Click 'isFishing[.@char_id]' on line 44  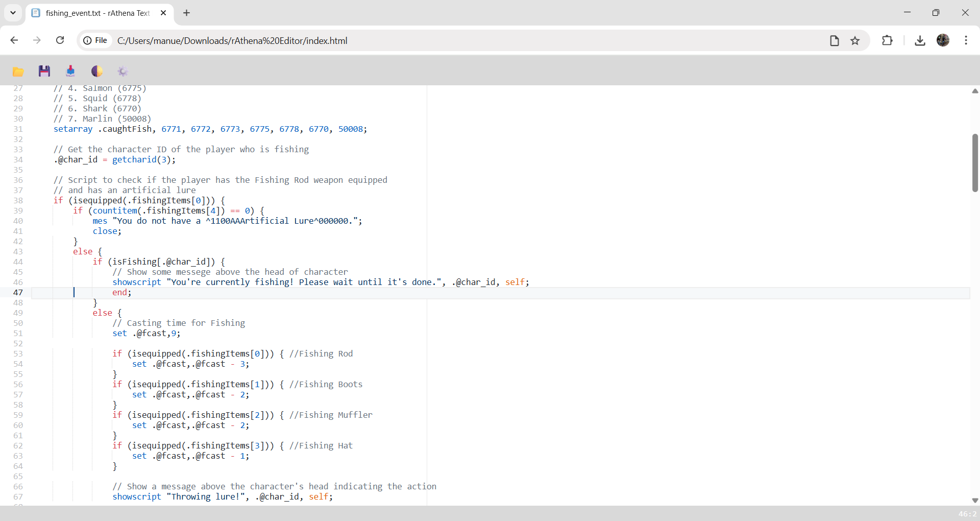(161, 262)
